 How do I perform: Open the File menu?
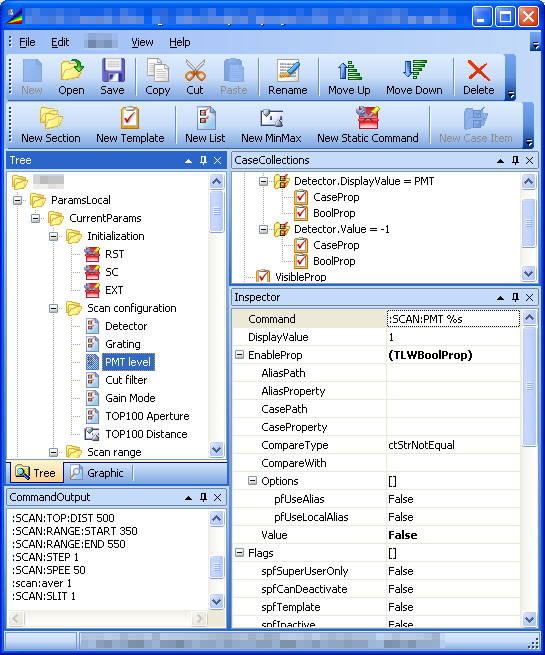27,42
